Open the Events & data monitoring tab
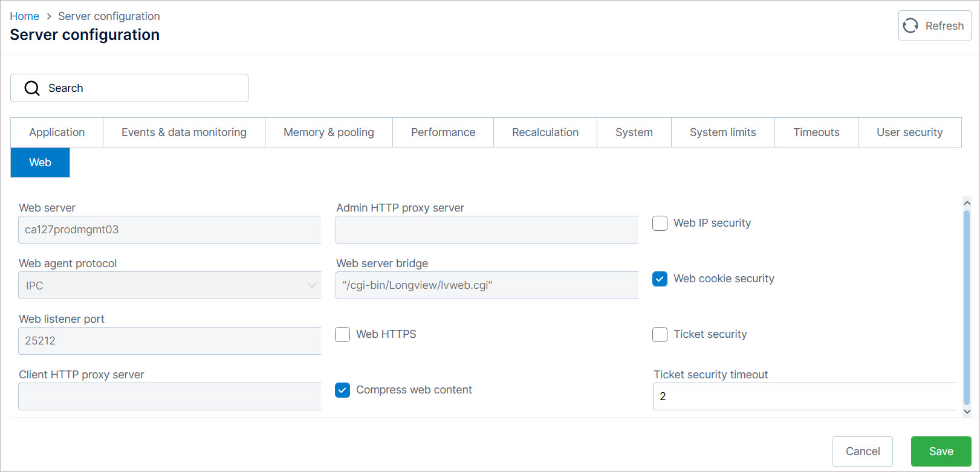Screen dimensions: 980x472 coord(184,132)
